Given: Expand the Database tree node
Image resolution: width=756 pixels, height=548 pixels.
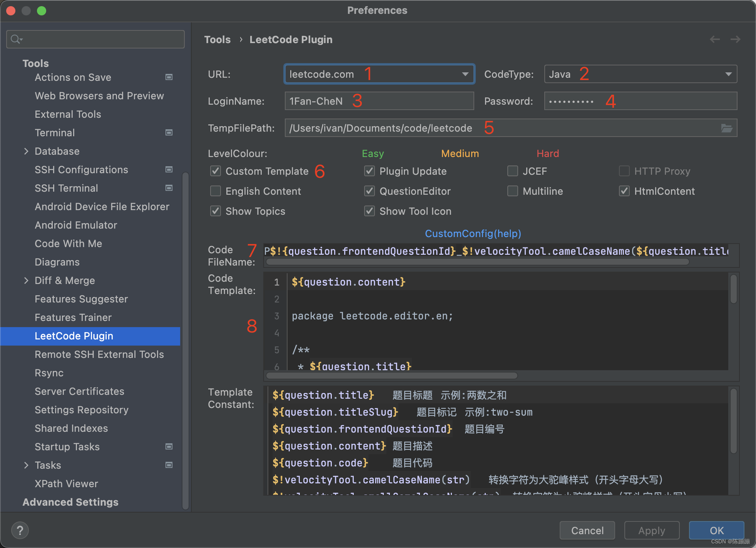Looking at the screenshot, I should pyautogui.click(x=26, y=151).
